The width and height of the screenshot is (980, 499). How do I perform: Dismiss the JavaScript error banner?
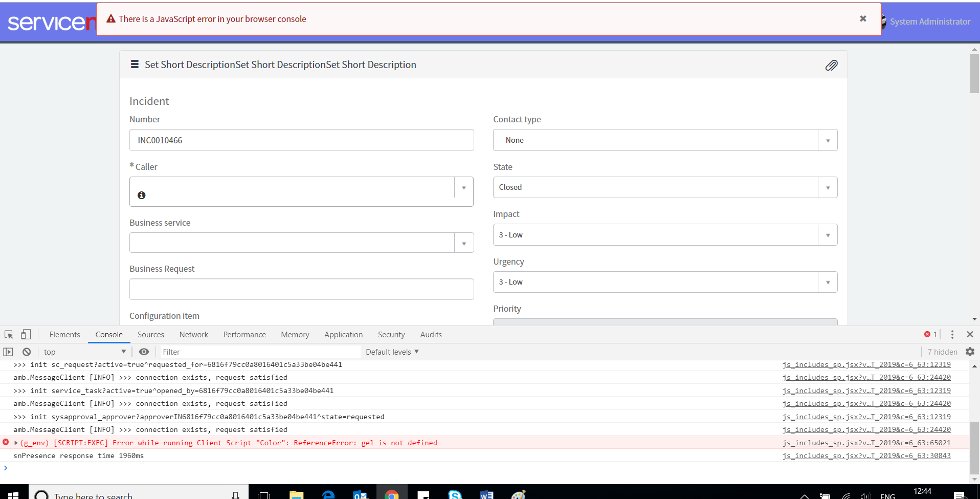pyautogui.click(x=863, y=18)
